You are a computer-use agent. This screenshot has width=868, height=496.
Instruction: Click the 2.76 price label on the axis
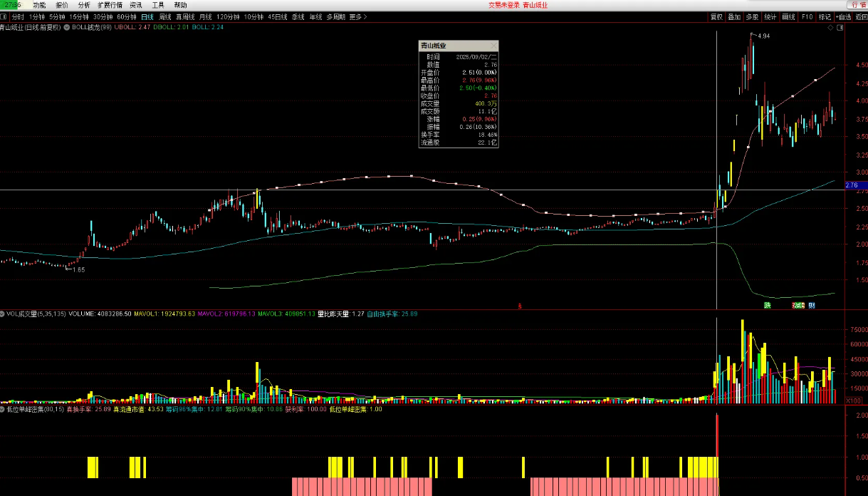(x=852, y=186)
